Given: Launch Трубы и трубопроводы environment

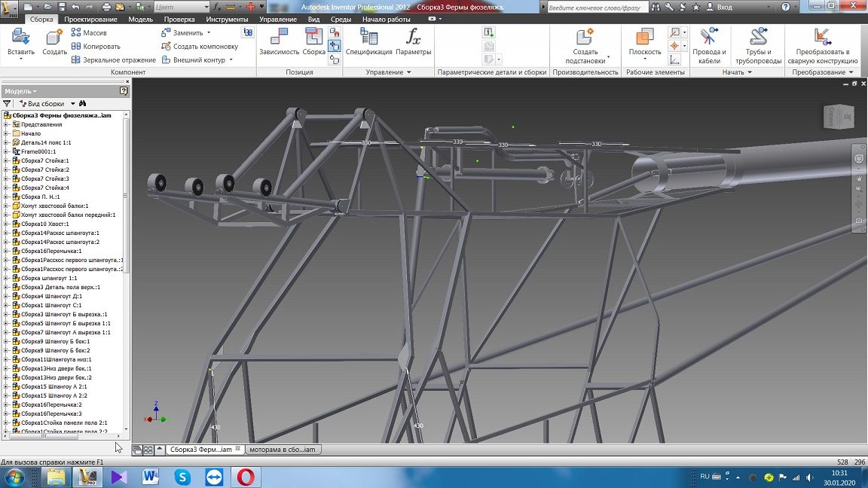Looking at the screenshot, I should pos(758,37).
